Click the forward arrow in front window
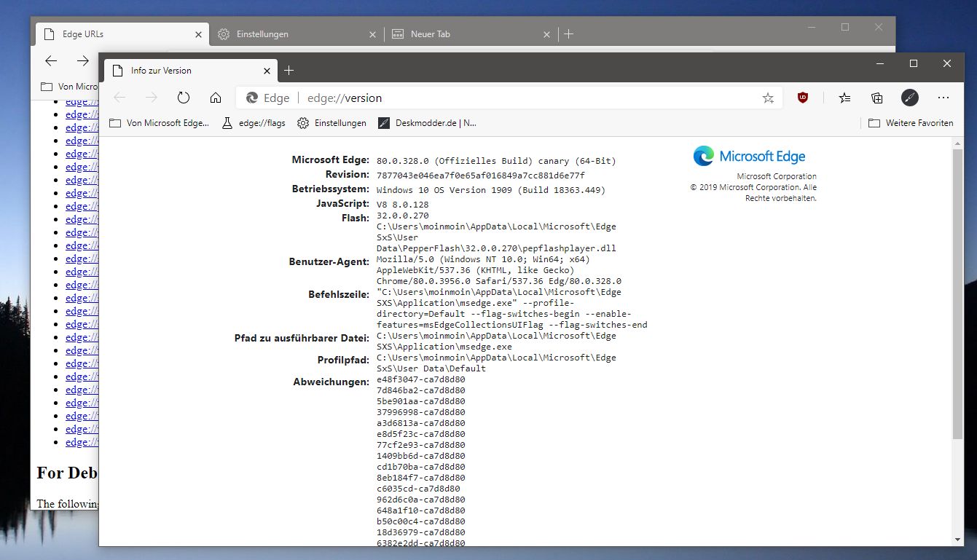977x560 pixels. 152,98
